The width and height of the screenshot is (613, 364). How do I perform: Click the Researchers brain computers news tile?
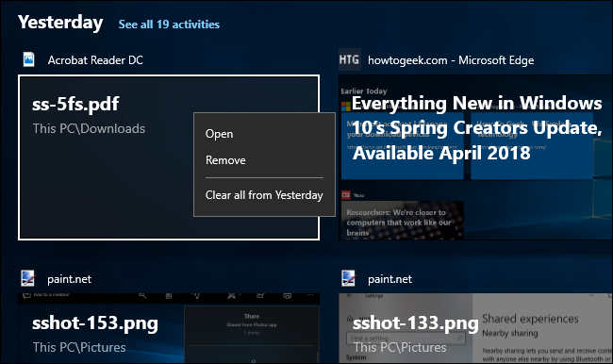(x=403, y=220)
